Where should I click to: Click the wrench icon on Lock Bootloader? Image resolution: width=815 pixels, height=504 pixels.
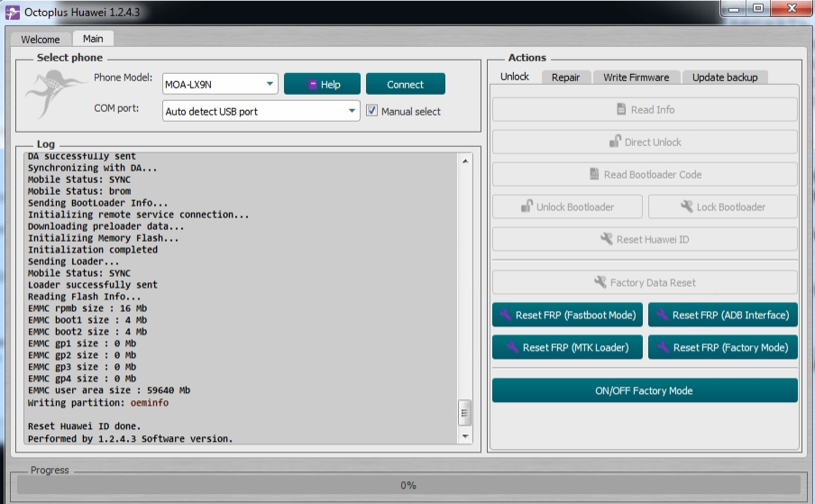[x=687, y=206]
